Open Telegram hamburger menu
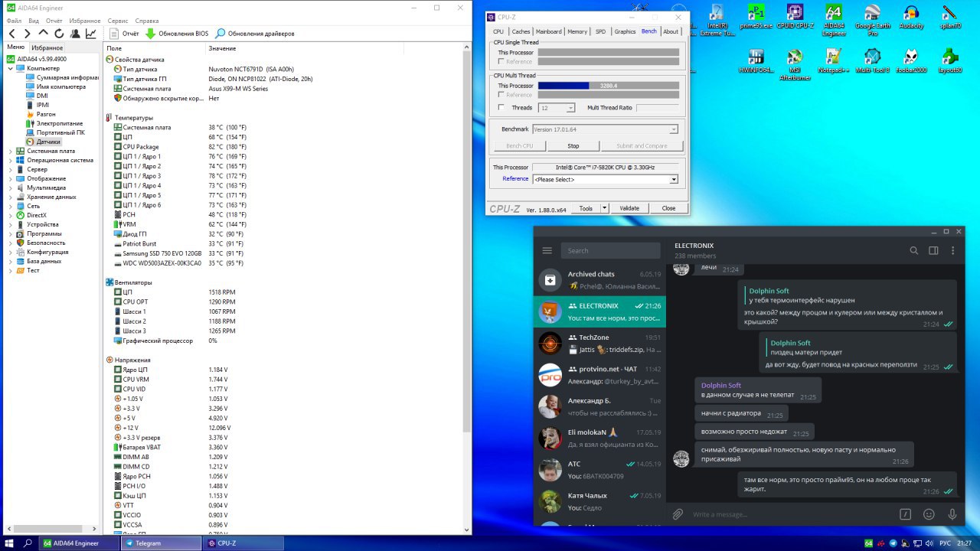Screen dimensions: 980x551 (547, 250)
